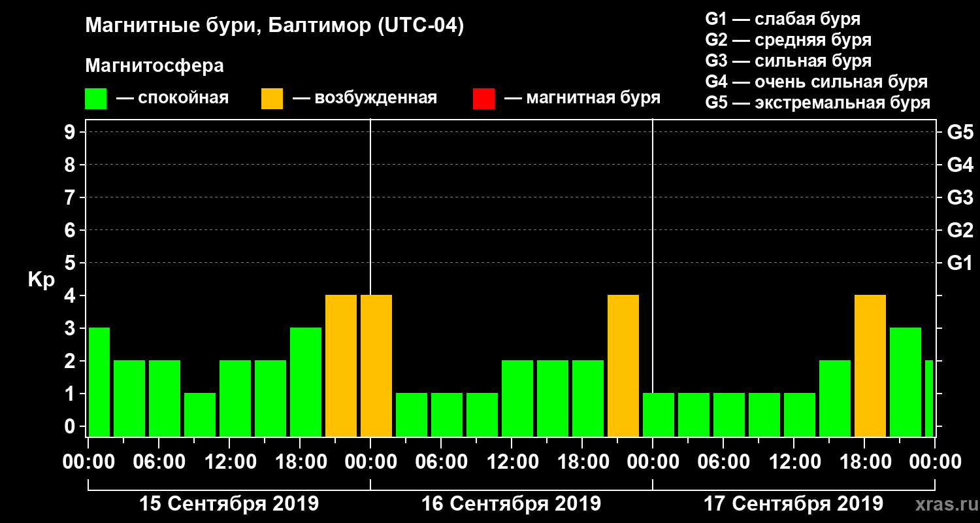Viewport: 980px width, 523px height.
Task: Click the 12:00 green bar on 16 September
Action: (x=517, y=398)
